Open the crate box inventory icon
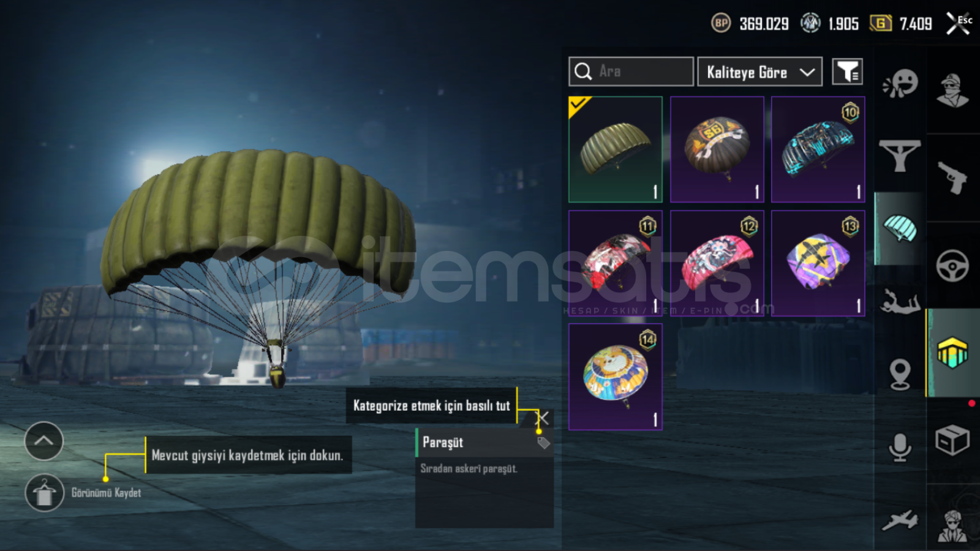Viewport: 980px width, 551px height. [952, 440]
